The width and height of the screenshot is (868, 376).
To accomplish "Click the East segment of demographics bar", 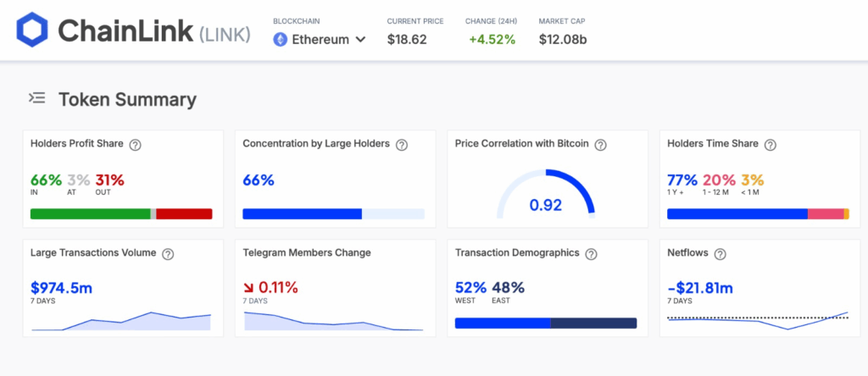I will click(x=593, y=323).
